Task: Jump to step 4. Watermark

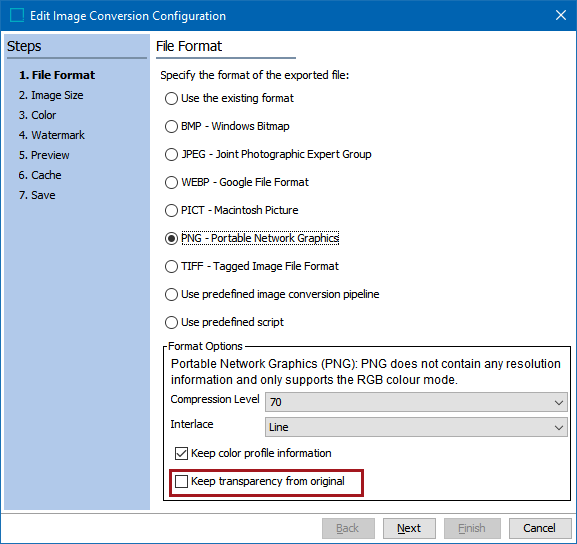Action: (x=52, y=135)
